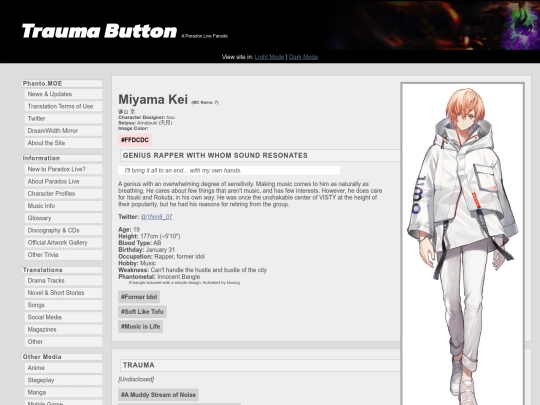Open Translation Terms of Use page

coord(63,106)
